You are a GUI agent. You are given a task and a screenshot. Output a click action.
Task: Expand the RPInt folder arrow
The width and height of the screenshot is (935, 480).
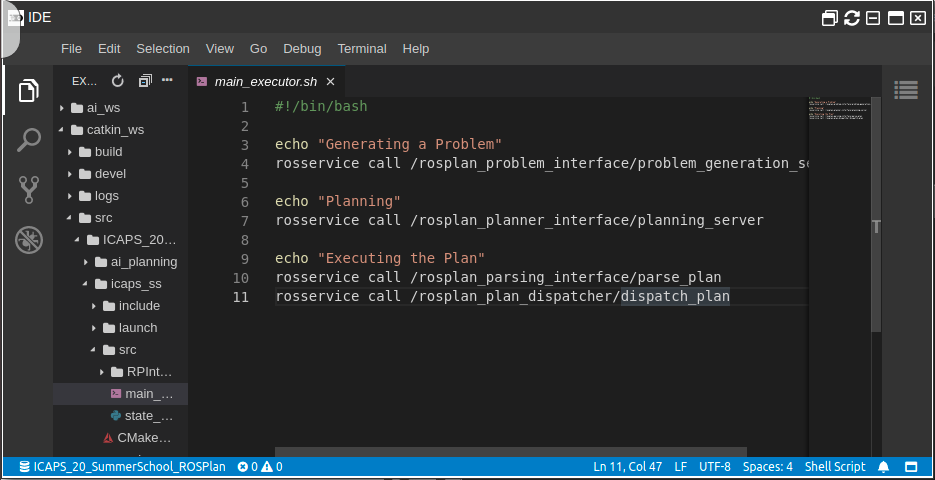tap(102, 372)
